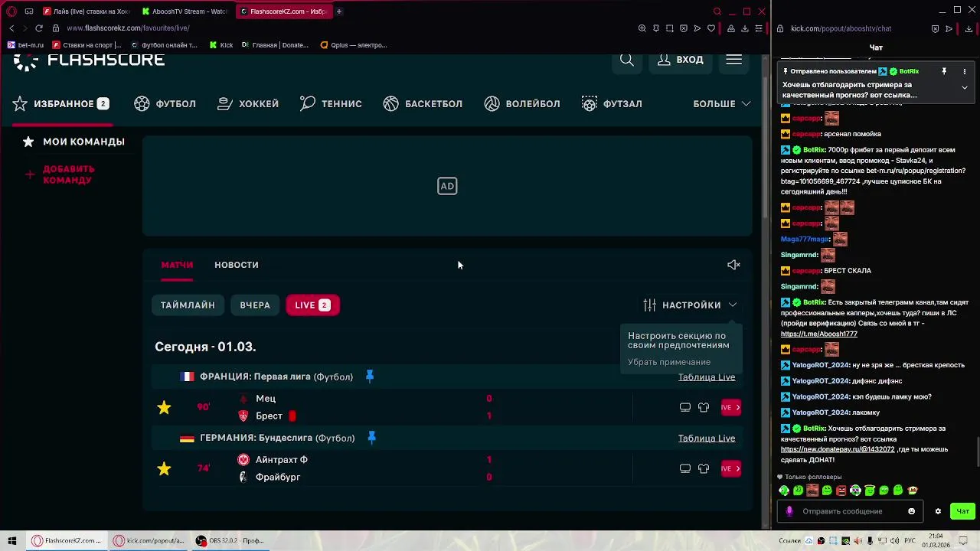Open a new browser tab with plus
980x551 pixels.
coord(339,11)
